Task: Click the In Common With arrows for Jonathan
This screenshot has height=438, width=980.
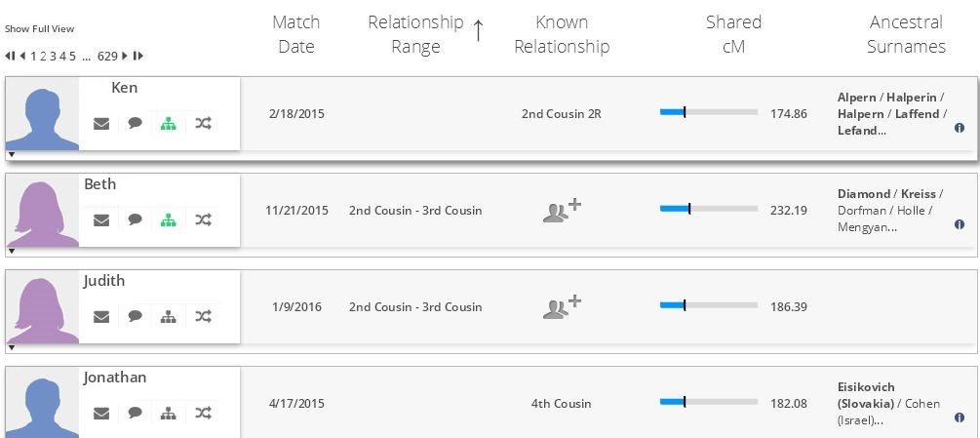Action: [203, 413]
